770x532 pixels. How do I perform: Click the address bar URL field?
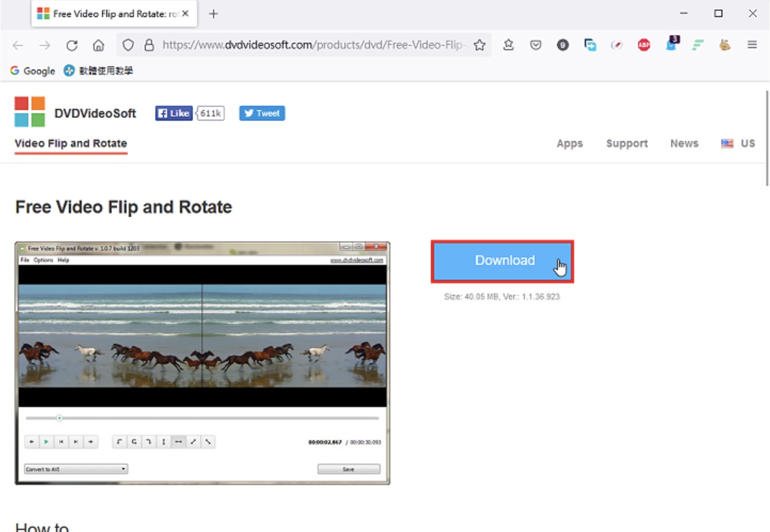click(x=314, y=45)
